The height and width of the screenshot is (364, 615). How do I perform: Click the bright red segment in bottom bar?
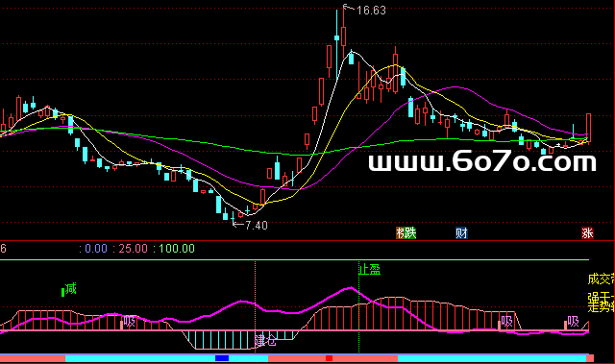329,358
